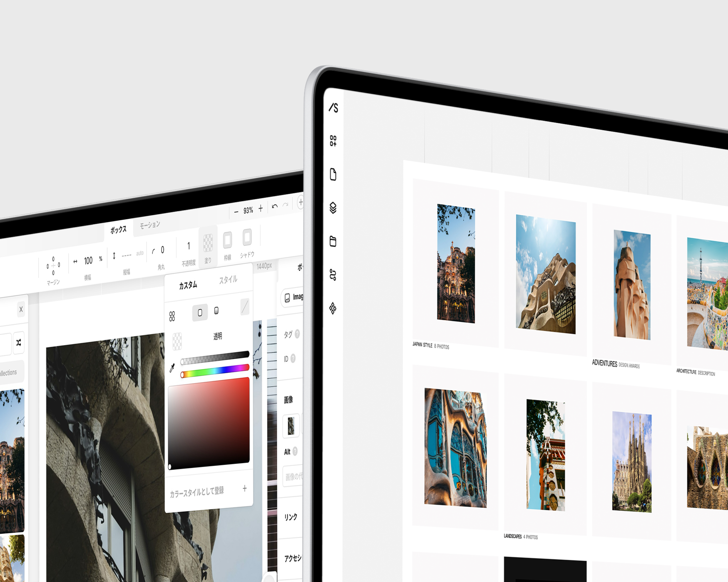728x582 pixels.
Task: Click the help icon next to タグ
Action: 297,334
